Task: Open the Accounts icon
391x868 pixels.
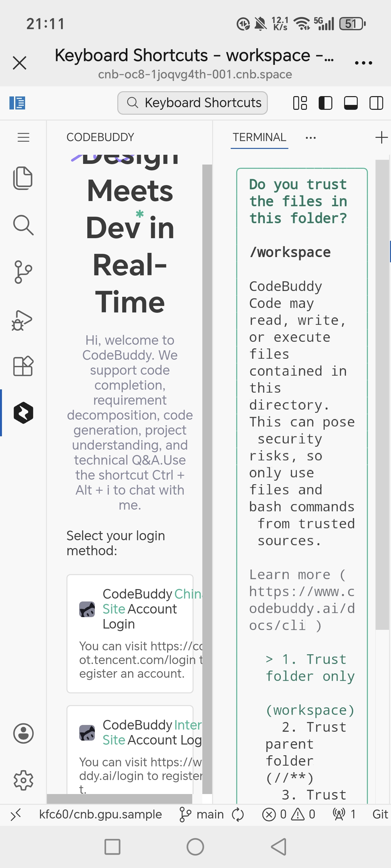Action: click(x=23, y=733)
